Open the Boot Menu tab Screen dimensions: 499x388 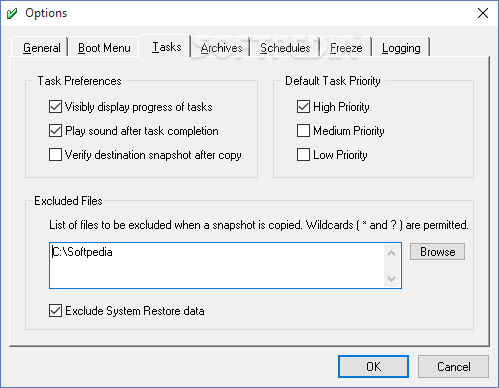click(104, 48)
